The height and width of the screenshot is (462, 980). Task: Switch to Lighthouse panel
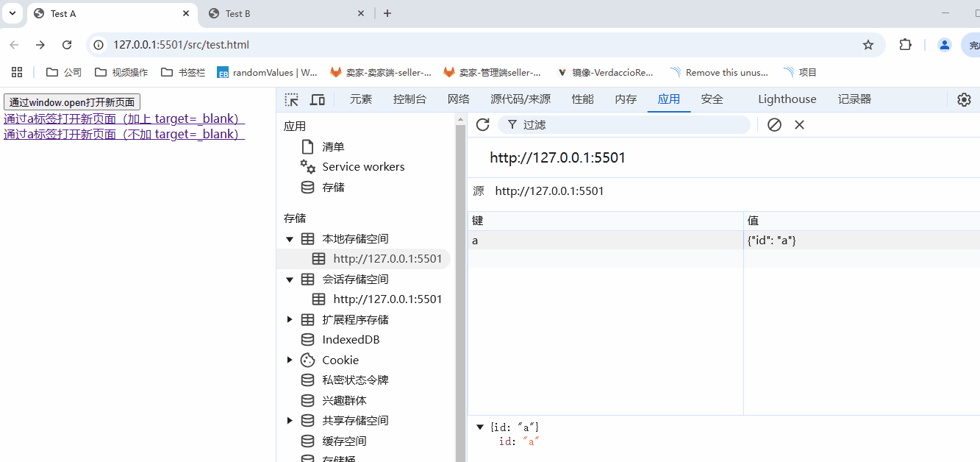pyautogui.click(x=787, y=99)
